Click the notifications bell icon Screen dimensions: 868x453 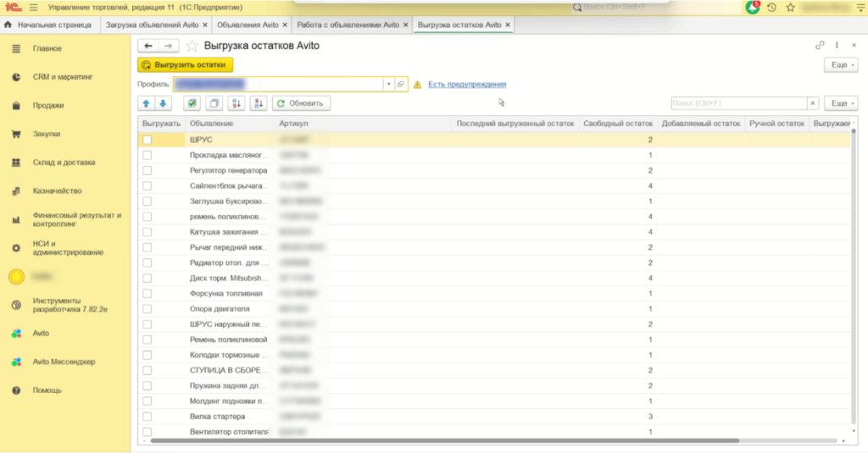click(753, 7)
